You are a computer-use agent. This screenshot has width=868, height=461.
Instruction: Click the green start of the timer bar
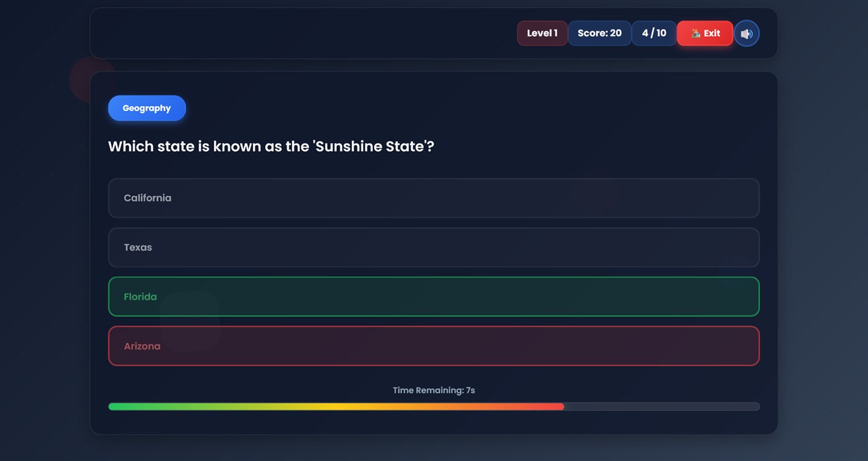click(x=124, y=407)
